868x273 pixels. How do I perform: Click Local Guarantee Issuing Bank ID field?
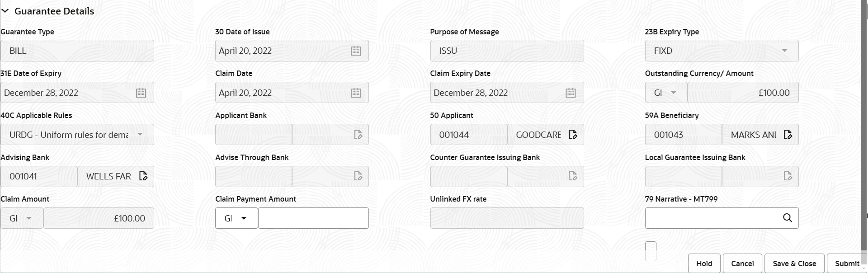pyautogui.click(x=683, y=176)
